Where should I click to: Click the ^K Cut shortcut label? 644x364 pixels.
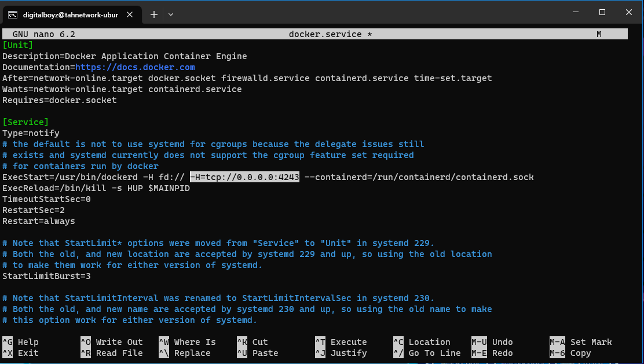click(253, 342)
